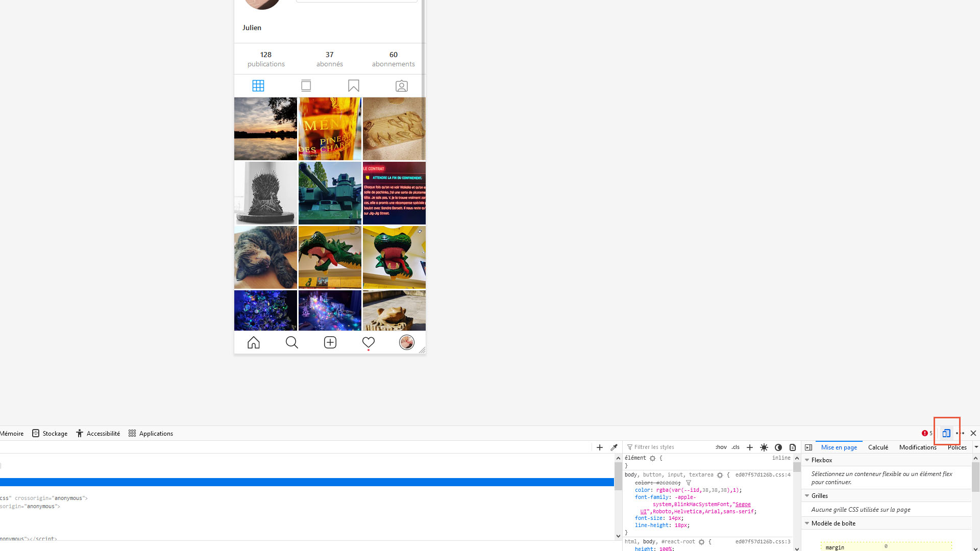Switch to the Applications devtools tab
This screenshot has height=551, width=980.
tap(151, 434)
